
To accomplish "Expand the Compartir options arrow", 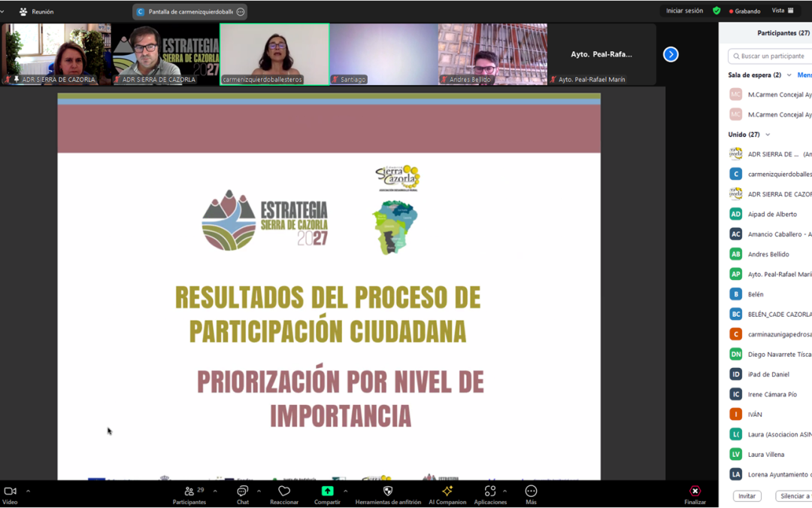I will point(345,491).
